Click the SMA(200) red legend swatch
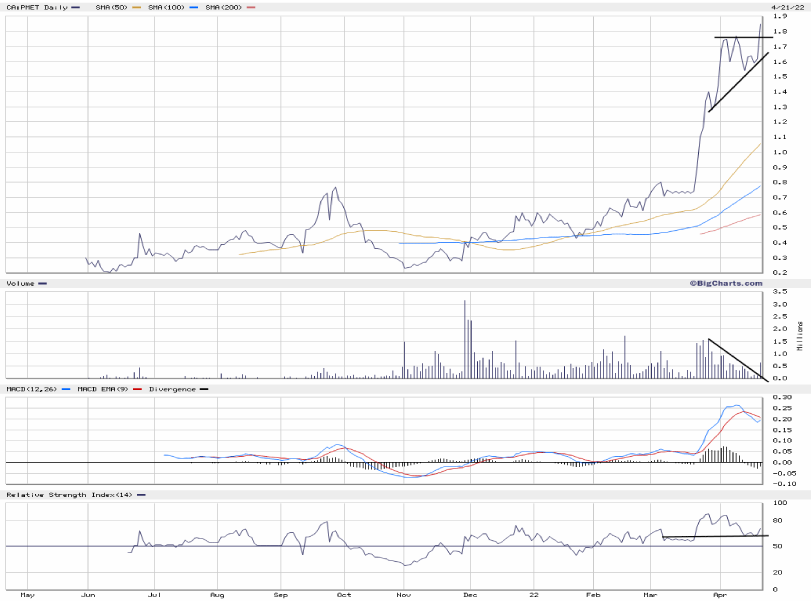This screenshot has width=811, height=601. (x=251, y=7)
